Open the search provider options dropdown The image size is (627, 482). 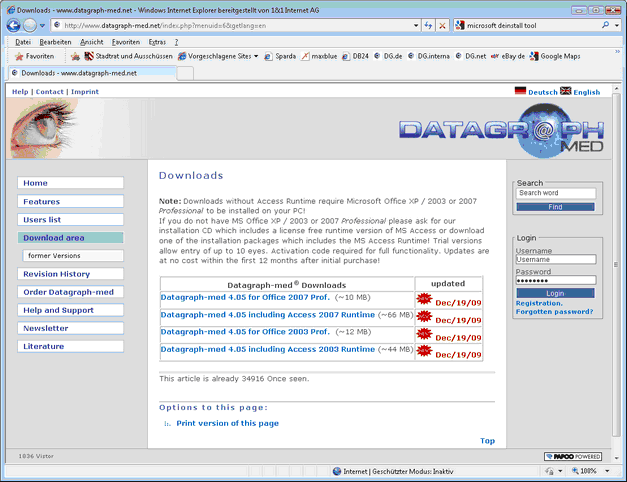[x=617, y=25]
